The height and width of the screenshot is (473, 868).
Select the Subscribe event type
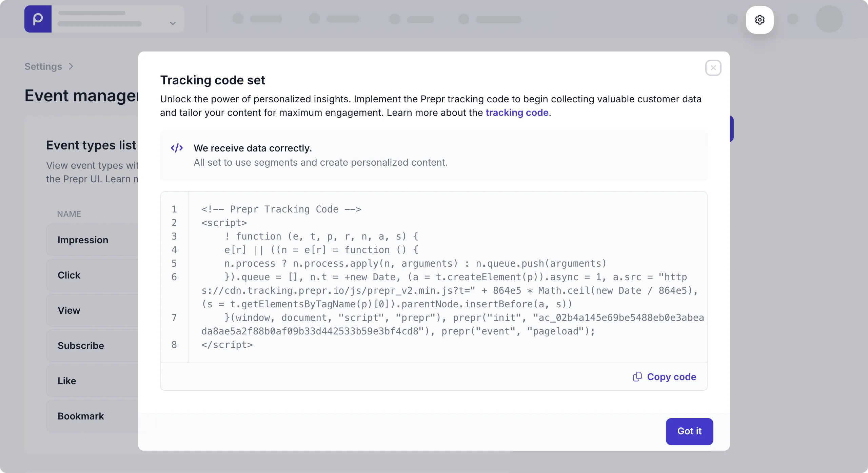coord(81,346)
